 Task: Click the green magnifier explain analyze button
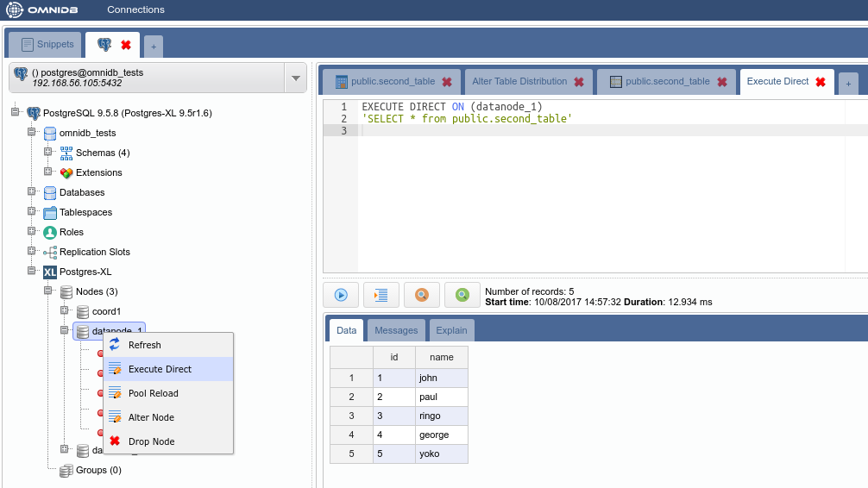pyautogui.click(x=462, y=295)
